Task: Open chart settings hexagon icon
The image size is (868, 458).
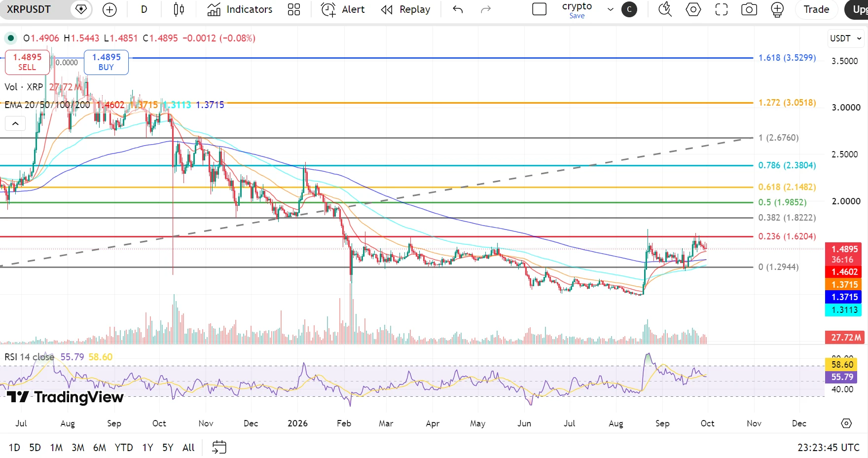Action: point(693,9)
